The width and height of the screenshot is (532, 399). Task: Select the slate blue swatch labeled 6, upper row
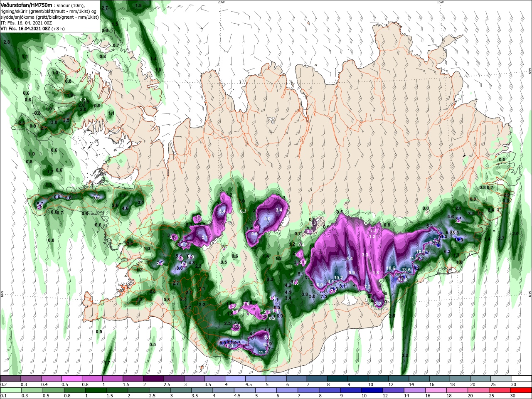pos(297,379)
